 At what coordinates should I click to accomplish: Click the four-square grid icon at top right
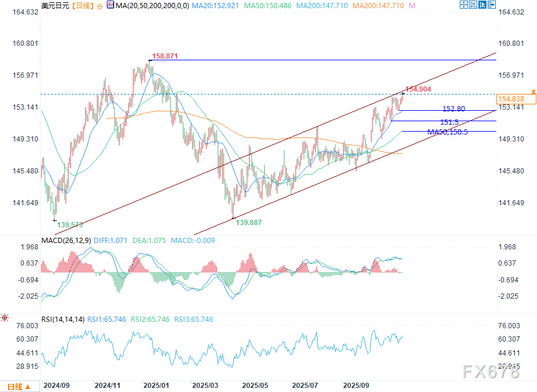464,5
